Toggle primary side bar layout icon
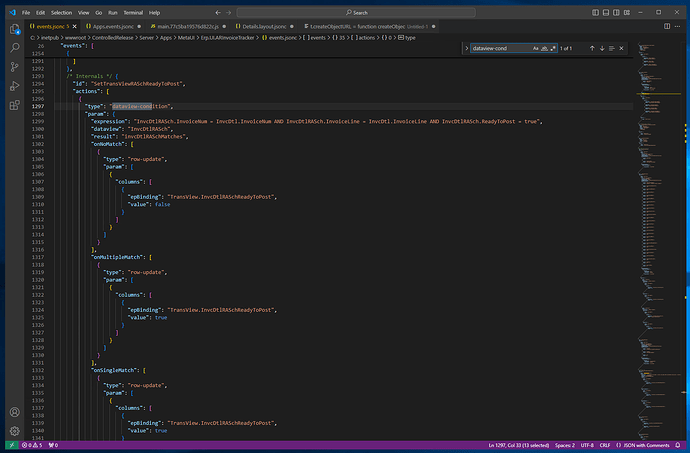Viewport: 690px width, 453px height. 595,13
